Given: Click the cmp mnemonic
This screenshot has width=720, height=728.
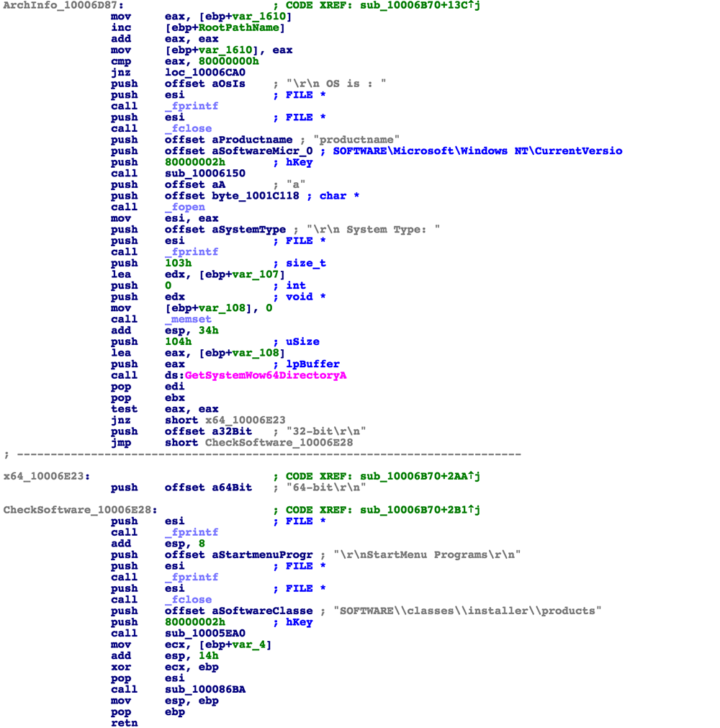Looking at the screenshot, I should [x=121, y=62].
